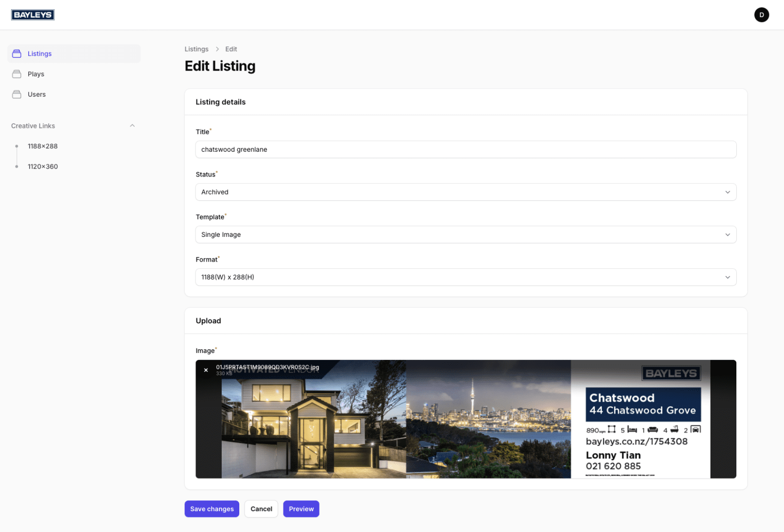Click the Bayleys logo in header
The height and width of the screenshot is (532, 784).
pos(33,15)
